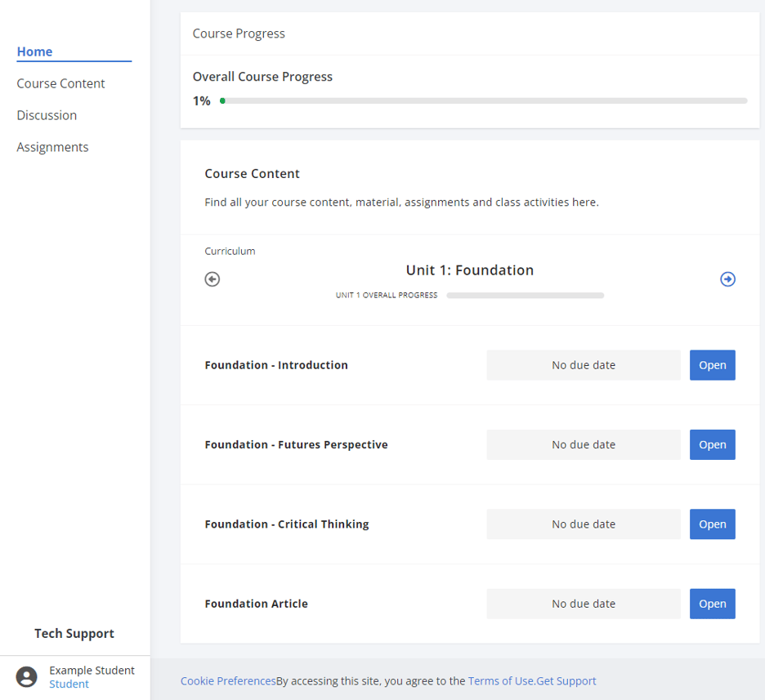Go to Assignments in the sidebar
This screenshot has height=700, width=765.
point(52,147)
